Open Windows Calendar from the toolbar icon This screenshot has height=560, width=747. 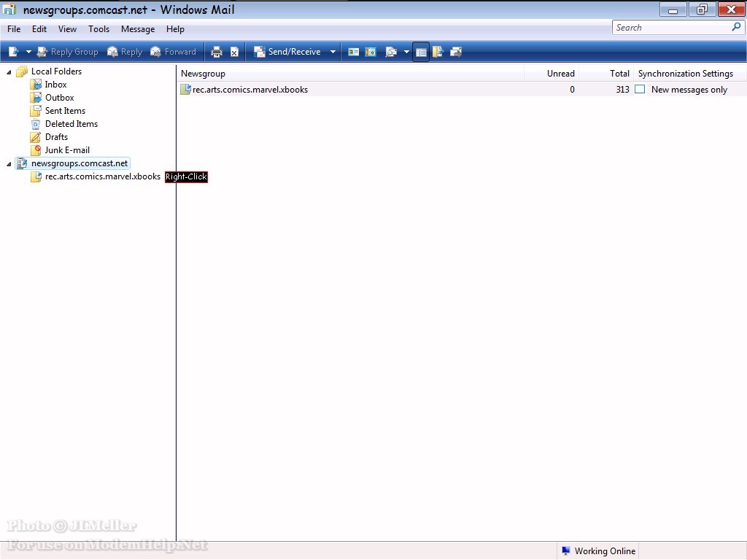click(371, 52)
